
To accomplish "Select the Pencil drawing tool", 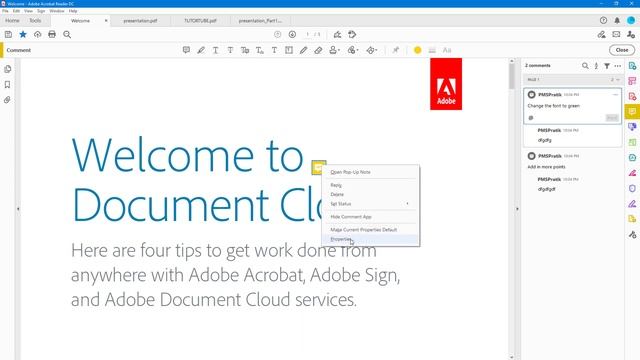I will (x=303, y=50).
